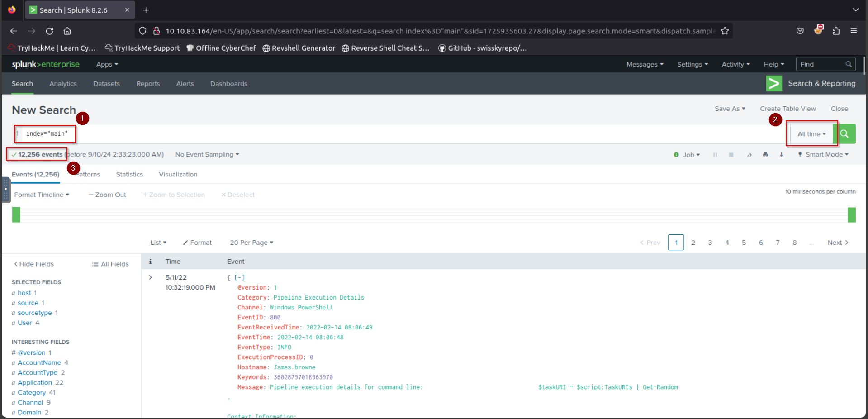868x419 pixels.
Task: Go to Next results page
Action: pyautogui.click(x=838, y=243)
